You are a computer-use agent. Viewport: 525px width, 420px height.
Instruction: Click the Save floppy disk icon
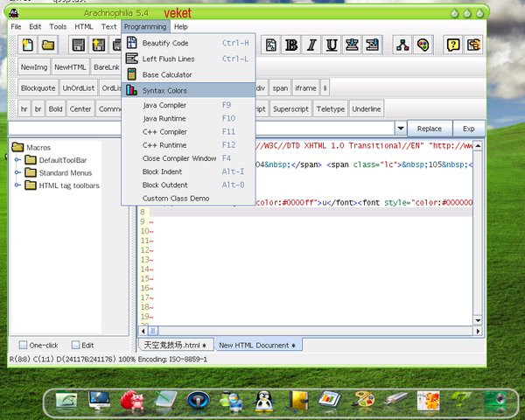(77, 45)
